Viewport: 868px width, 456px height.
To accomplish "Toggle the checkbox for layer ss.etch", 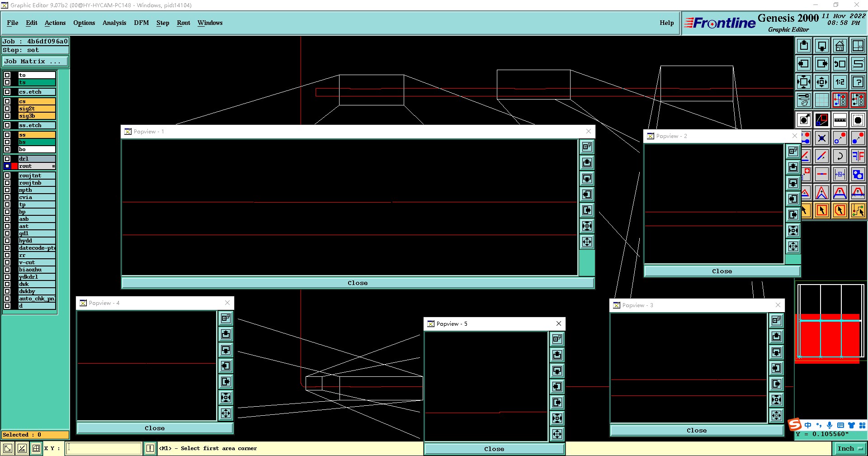I will (7, 125).
